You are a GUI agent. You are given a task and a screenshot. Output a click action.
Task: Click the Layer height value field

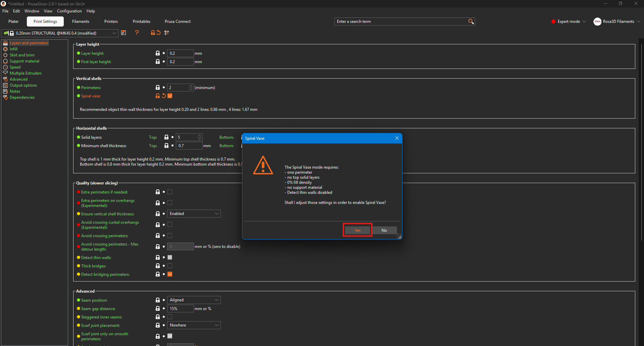coord(180,53)
